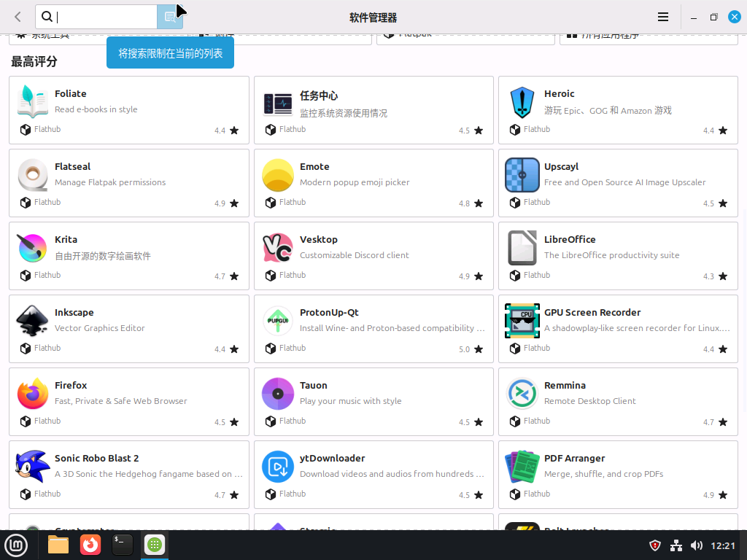Open the GPU Screen Recorder icon
Image resolution: width=747 pixels, height=560 pixels.
coord(522,321)
